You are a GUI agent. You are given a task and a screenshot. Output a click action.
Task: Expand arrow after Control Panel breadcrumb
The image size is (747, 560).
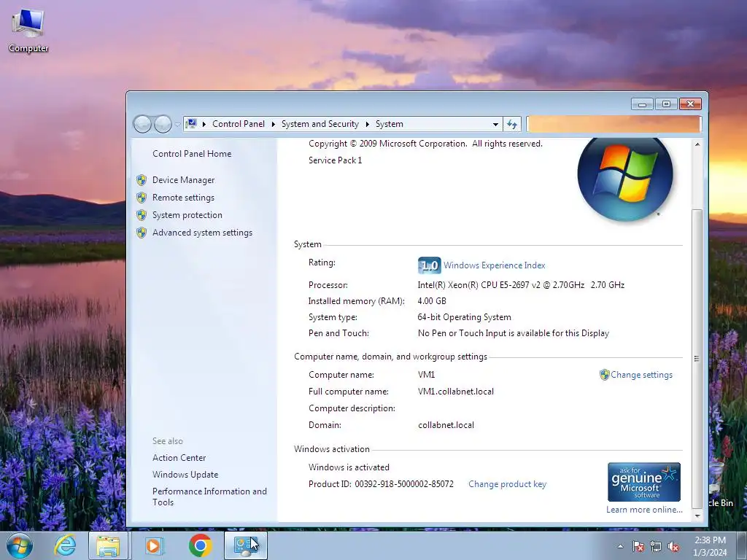273,124
